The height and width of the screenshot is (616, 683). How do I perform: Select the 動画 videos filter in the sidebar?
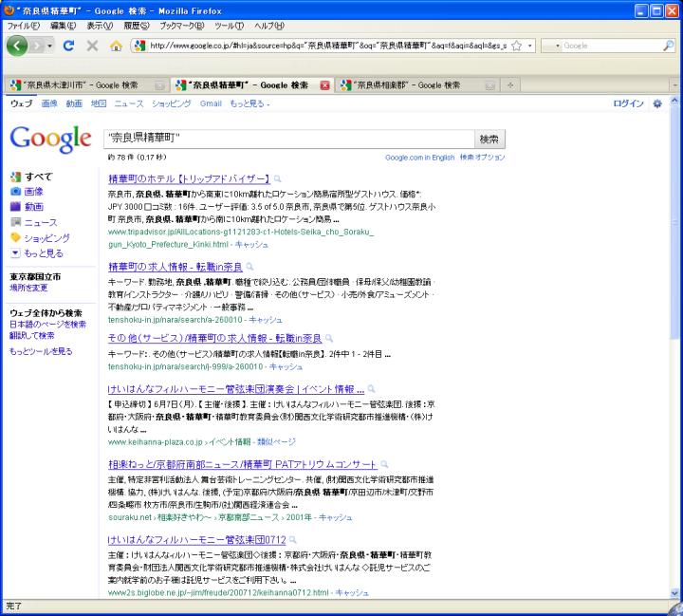coord(33,206)
